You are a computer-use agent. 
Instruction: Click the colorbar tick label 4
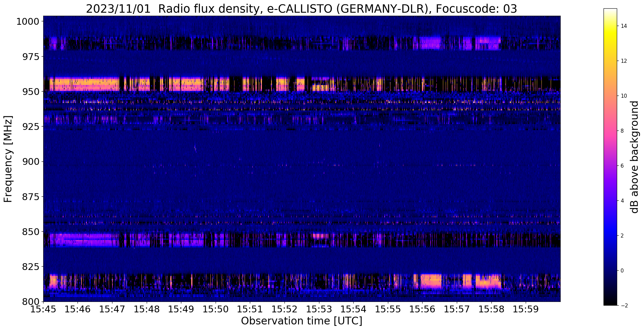click(622, 201)
